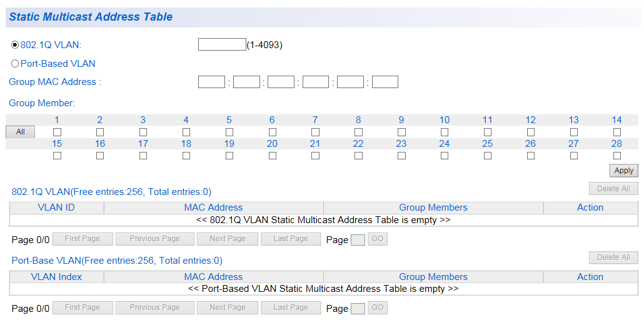Enable the port 7 group member checkbox
Image resolution: width=644 pixels, height=325 pixels.
pyautogui.click(x=315, y=132)
